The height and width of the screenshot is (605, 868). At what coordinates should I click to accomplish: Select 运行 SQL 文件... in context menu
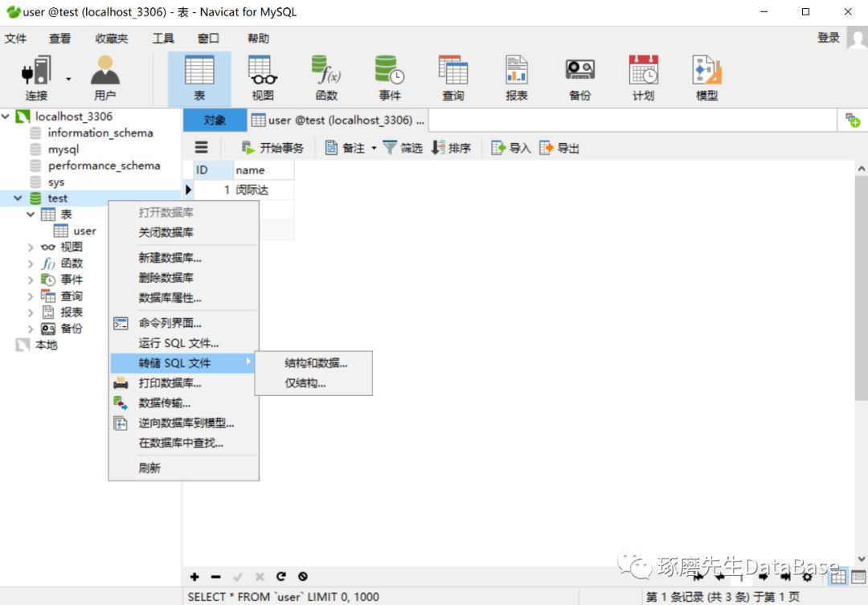tap(184, 343)
